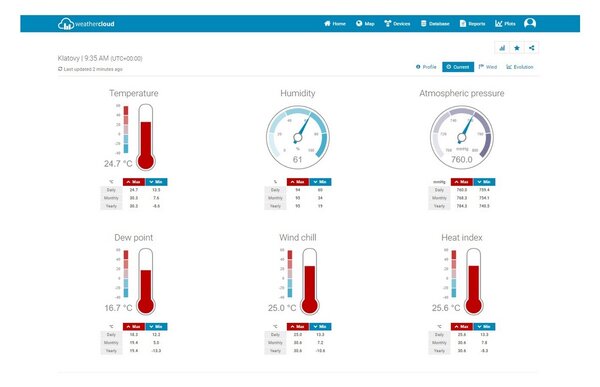This screenshot has width=600, height=387.
Task: Select the Current tab
Action: [458, 67]
